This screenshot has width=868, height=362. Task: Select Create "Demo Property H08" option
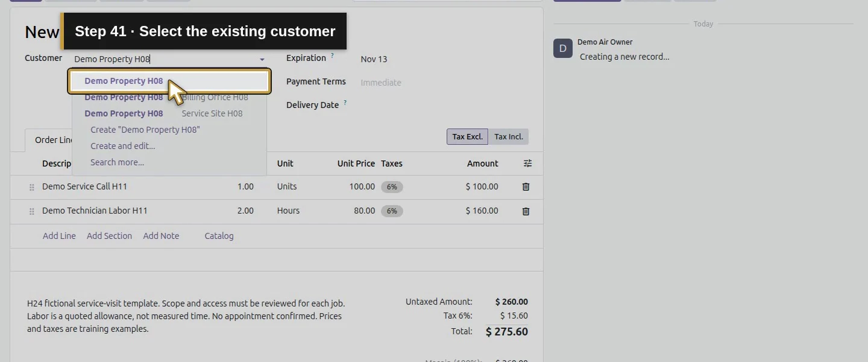pos(145,130)
